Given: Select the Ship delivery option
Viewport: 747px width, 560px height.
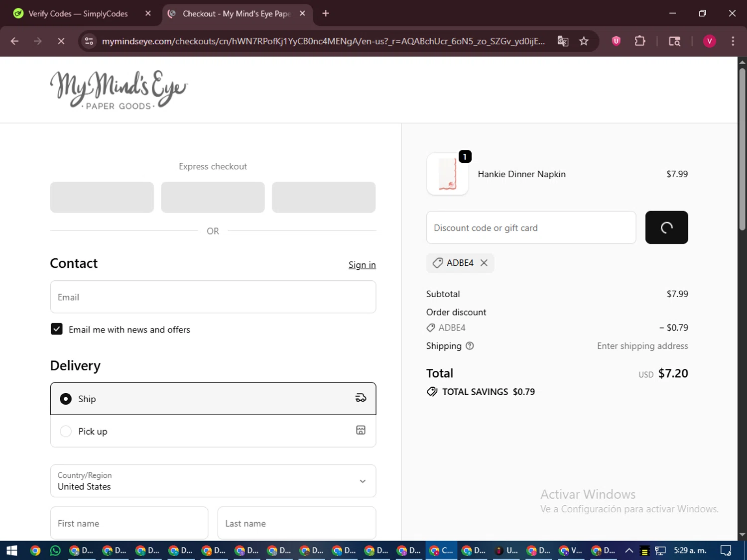Looking at the screenshot, I should pyautogui.click(x=213, y=399).
